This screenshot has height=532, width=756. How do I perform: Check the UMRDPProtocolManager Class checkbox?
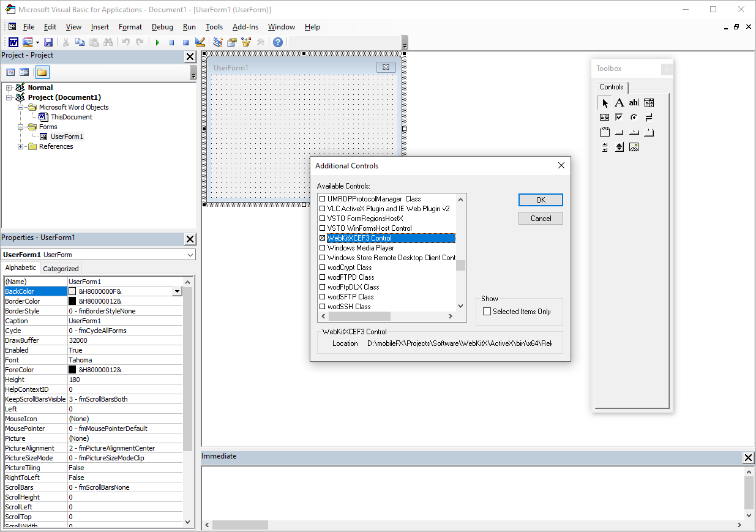click(323, 199)
